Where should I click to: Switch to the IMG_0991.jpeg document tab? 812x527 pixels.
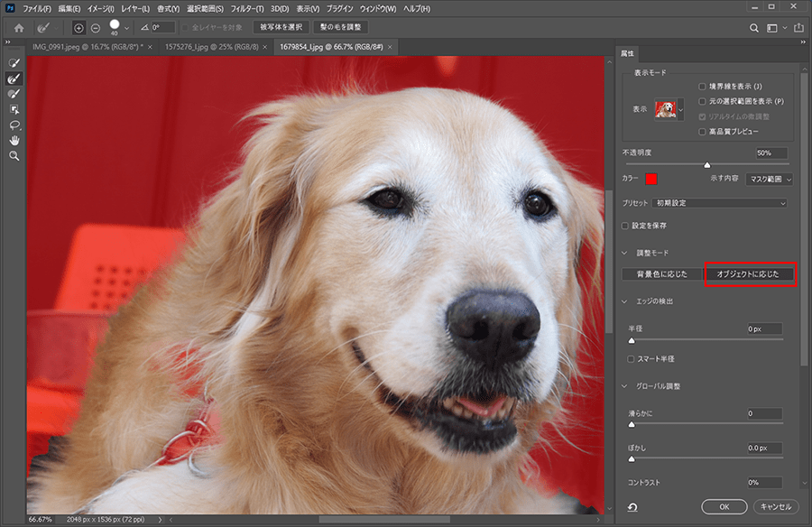[x=87, y=46]
